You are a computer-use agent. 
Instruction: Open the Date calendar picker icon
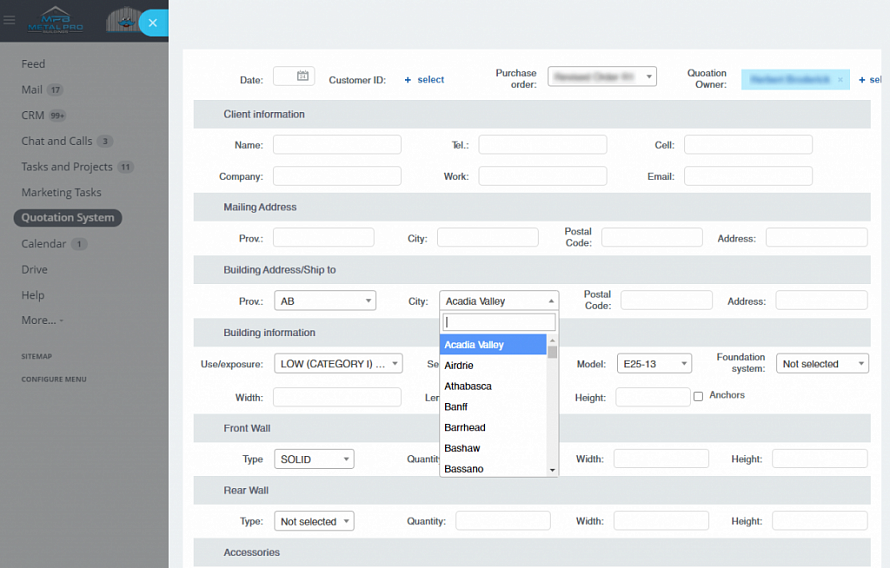(x=303, y=76)
